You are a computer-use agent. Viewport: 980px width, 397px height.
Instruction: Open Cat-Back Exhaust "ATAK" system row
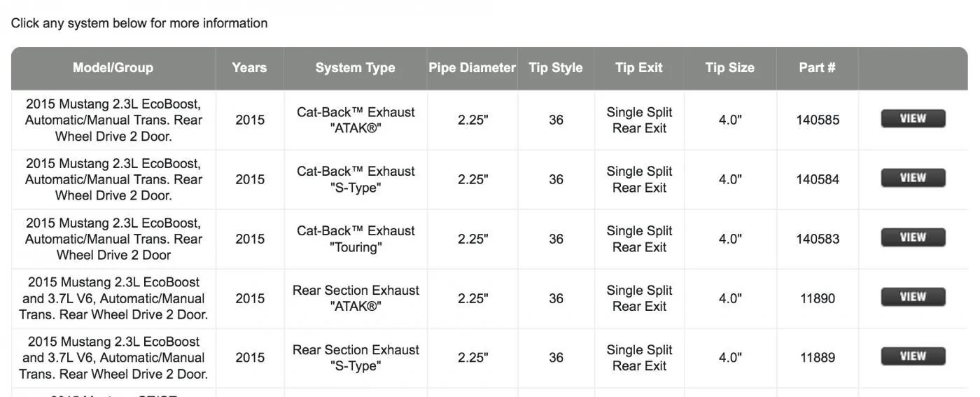[x=489, y=120]
